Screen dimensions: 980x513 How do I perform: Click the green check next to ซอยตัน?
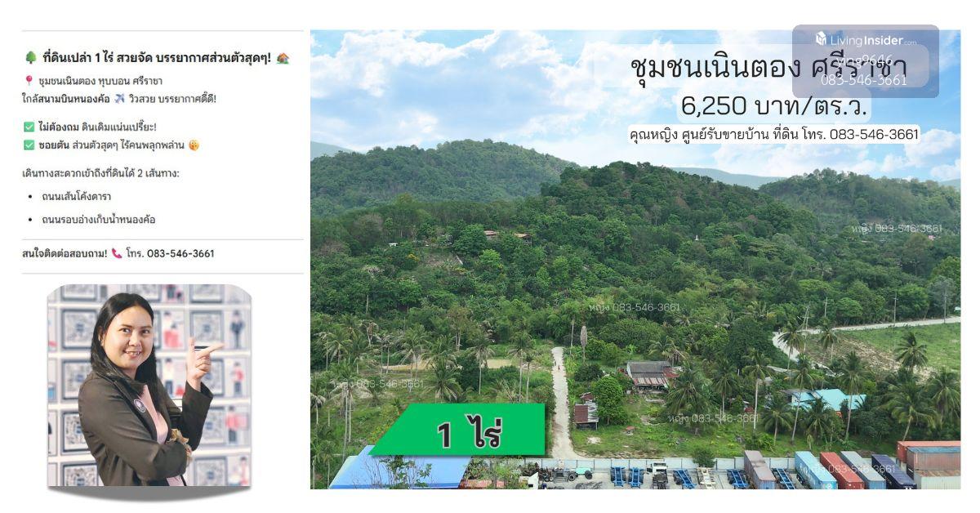29,145
